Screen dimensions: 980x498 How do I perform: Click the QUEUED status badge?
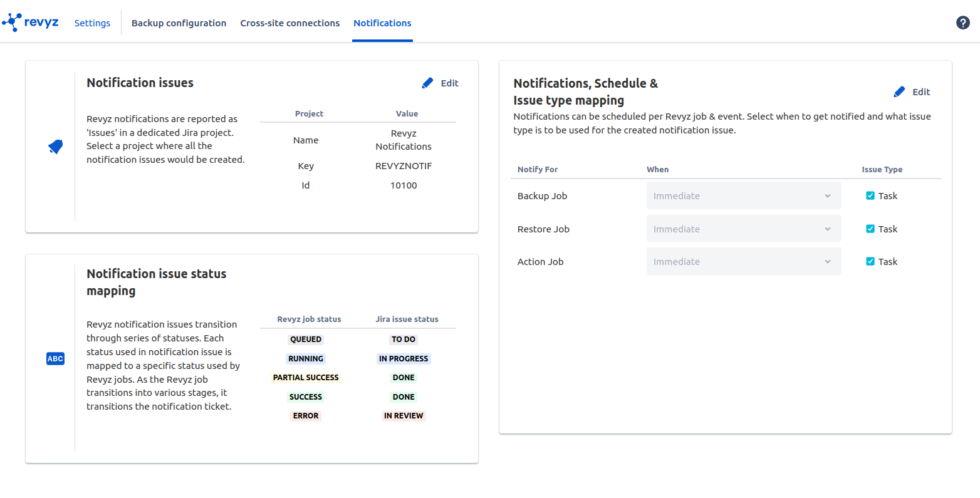pyautogui.click(x=306, y=340)
